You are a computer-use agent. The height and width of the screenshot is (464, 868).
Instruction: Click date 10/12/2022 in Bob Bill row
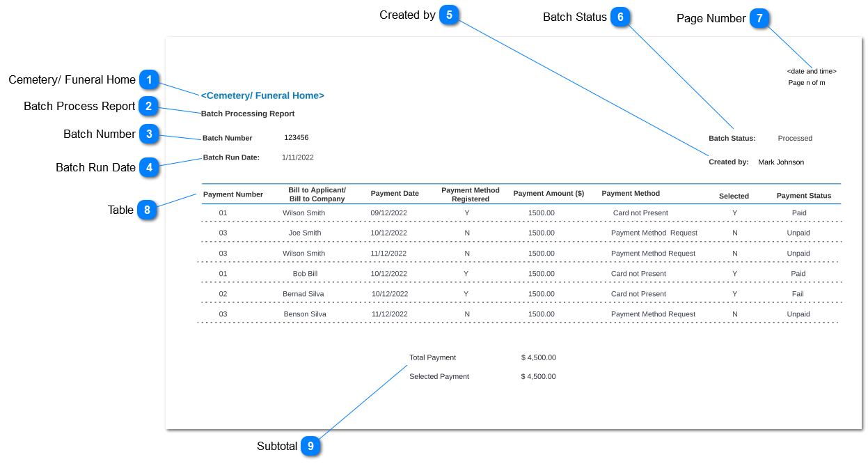point(389,274)
